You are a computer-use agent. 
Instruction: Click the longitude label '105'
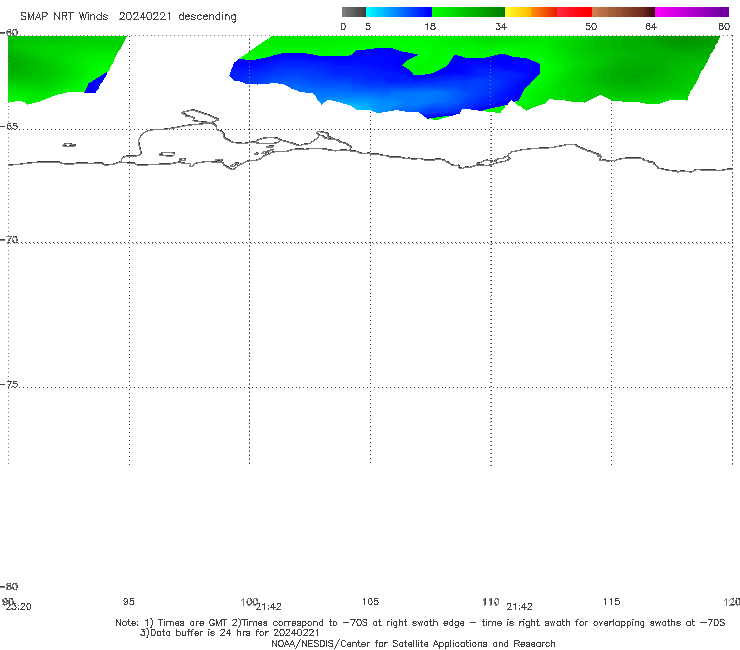[370, 602]
